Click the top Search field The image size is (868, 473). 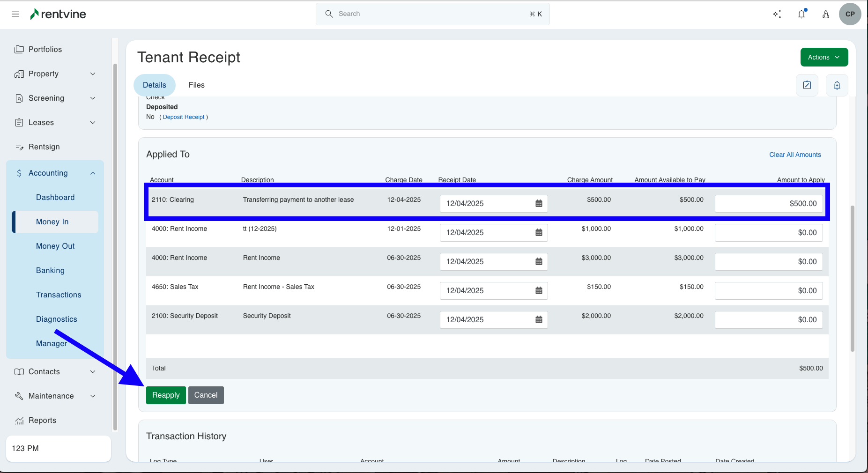tap(432, 14)
